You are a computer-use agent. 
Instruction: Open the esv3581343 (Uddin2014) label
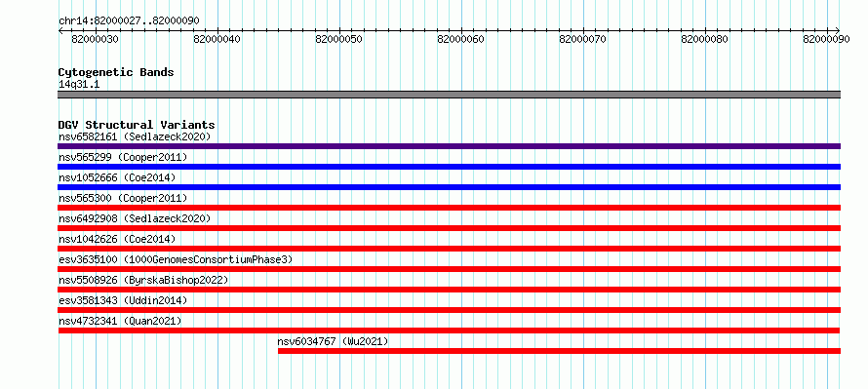[123, 300]
